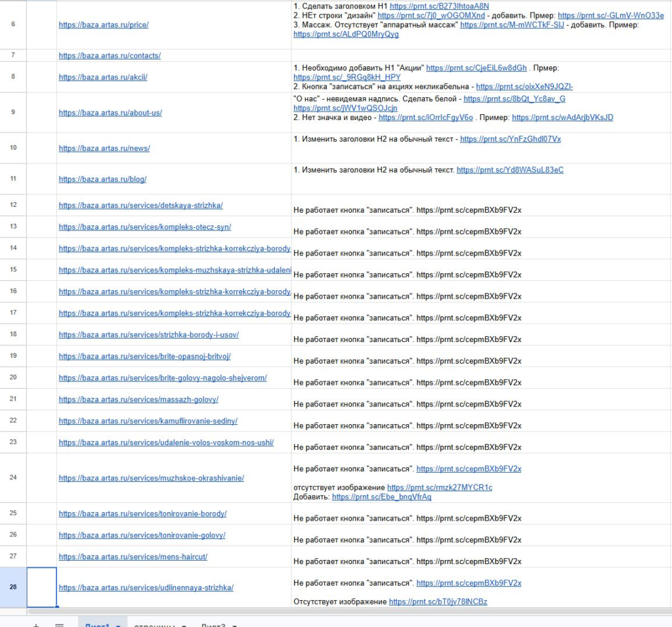Open the services/muzhskoe-okrashivanie/ link
672x627 pixels.
click(x=152, y=478)
